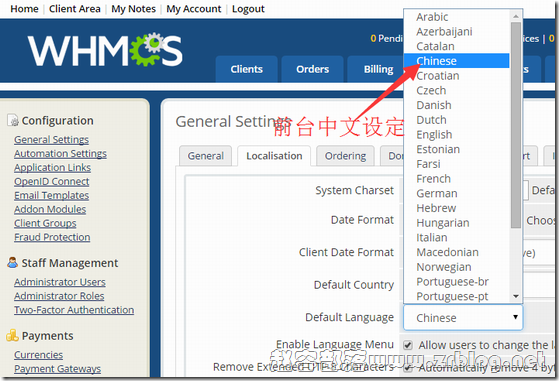Open Two-Factor Authentication link
The image size is (559, 381).
coord(74,309)
